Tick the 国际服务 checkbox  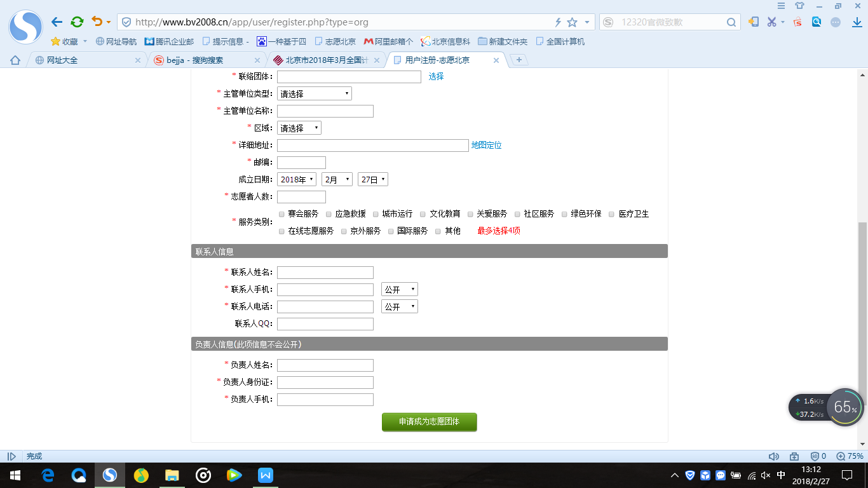(x=391, y=231)
